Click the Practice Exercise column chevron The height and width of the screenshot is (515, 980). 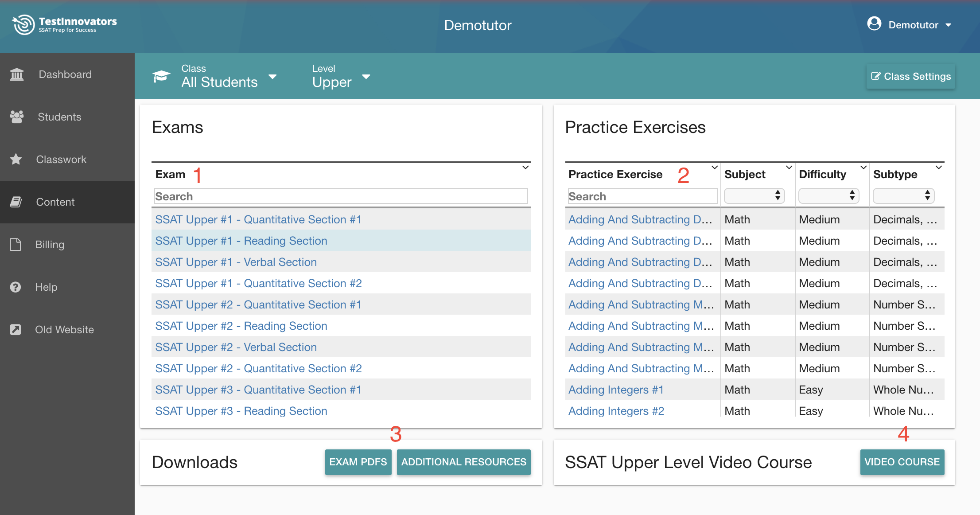pos(715,168)
